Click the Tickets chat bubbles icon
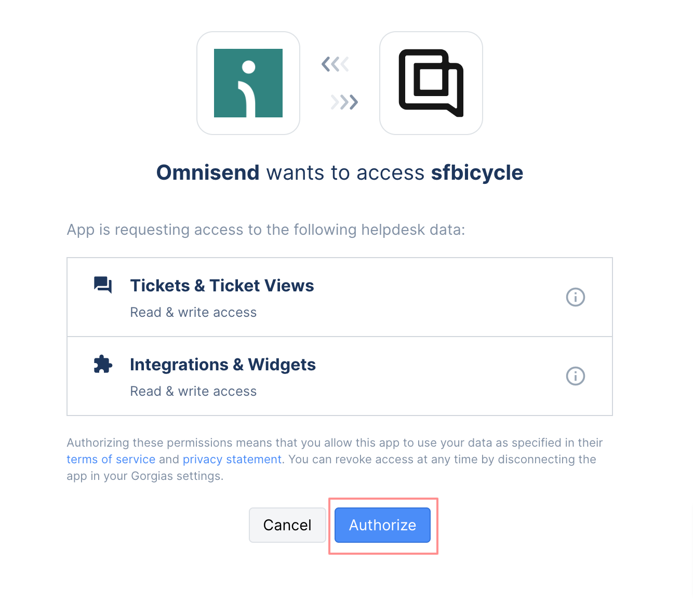The width and height of the screenshot is (693, 616). [x=103, y=285]
